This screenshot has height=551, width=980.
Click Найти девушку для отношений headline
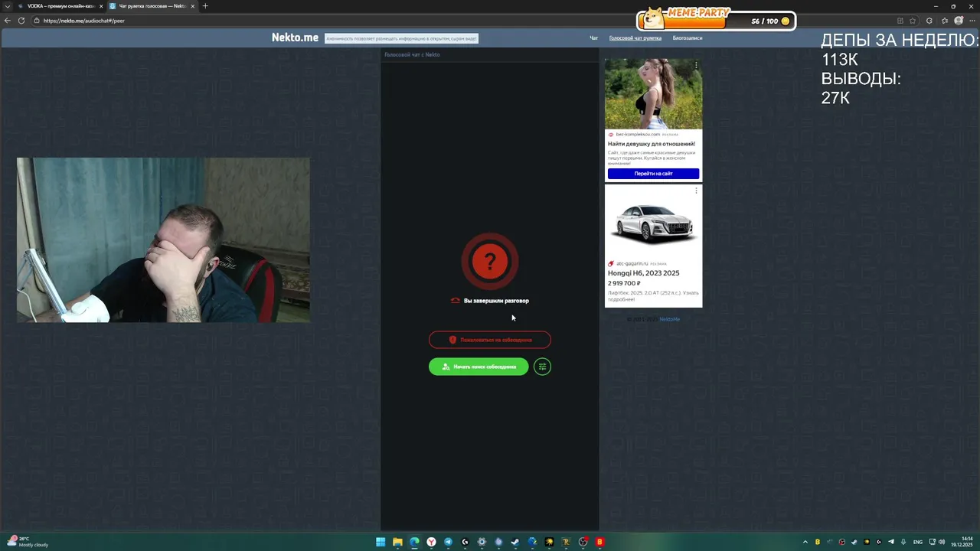point(652,144)
